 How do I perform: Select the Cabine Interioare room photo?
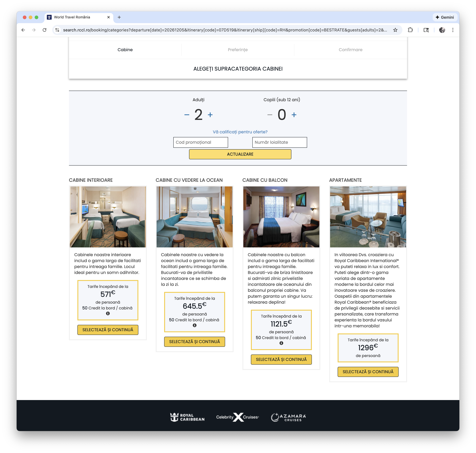pyautogui.click(x=108, y=217)
